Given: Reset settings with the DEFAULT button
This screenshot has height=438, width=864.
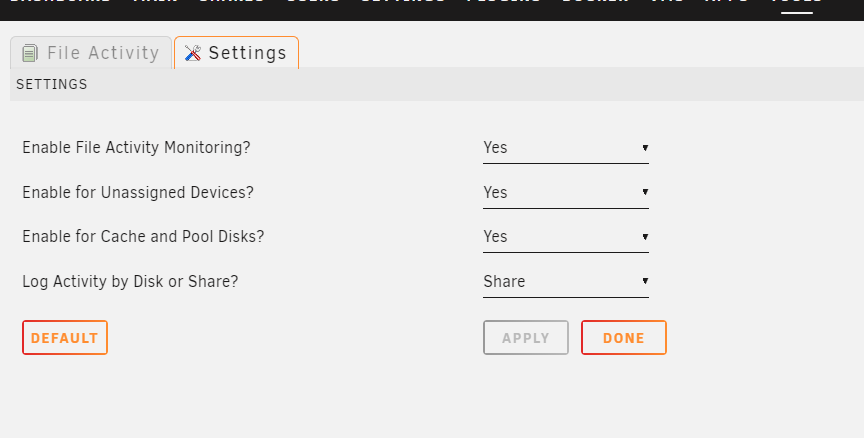Looking at the screenshot, I should click(x=65, y=338).
